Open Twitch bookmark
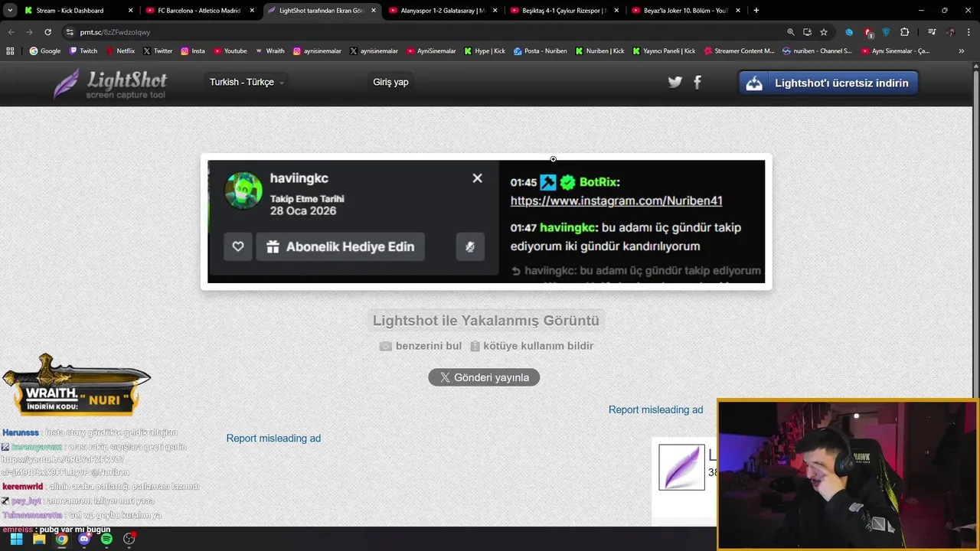The image size is (980, 551). pos(83,51)
